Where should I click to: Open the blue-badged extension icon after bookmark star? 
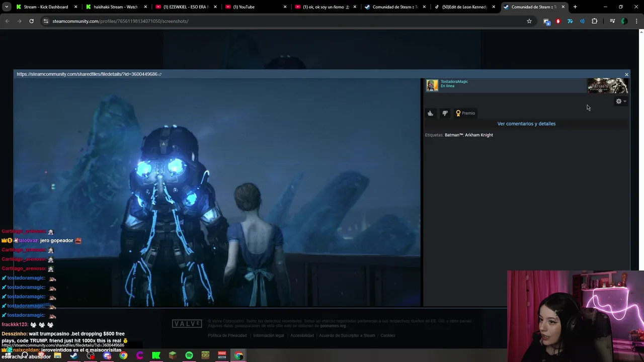point(546,21)
